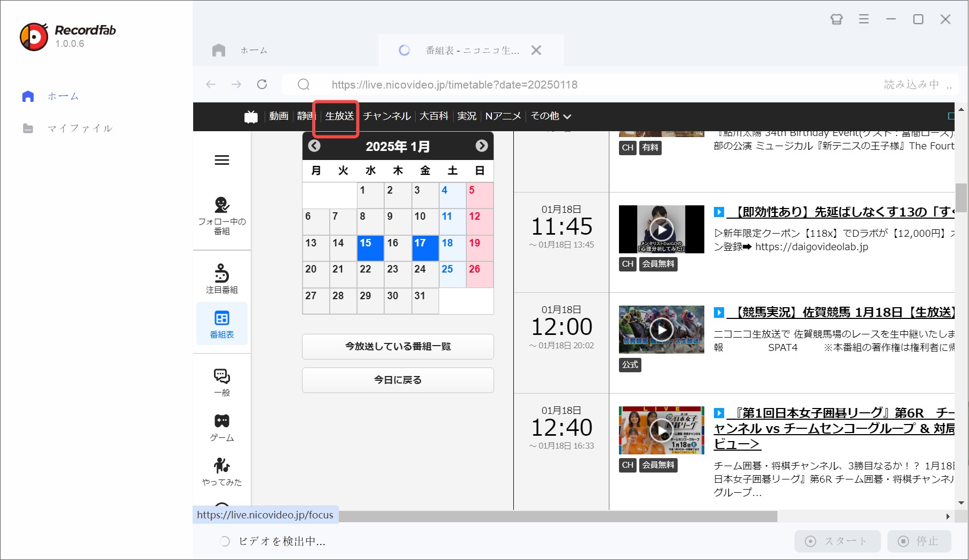Reload the page with refresh icon
This screenshot has height=560, width=969.
tap(262, 84)
